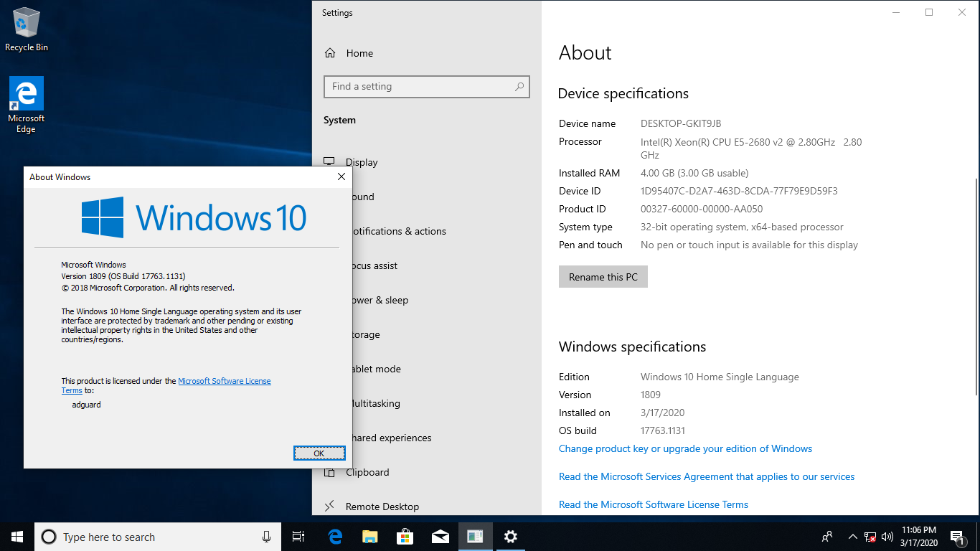This screenshot has height=551, width=980.
Task: Switch to the winver app in taskbar
Action: point(475,537)
